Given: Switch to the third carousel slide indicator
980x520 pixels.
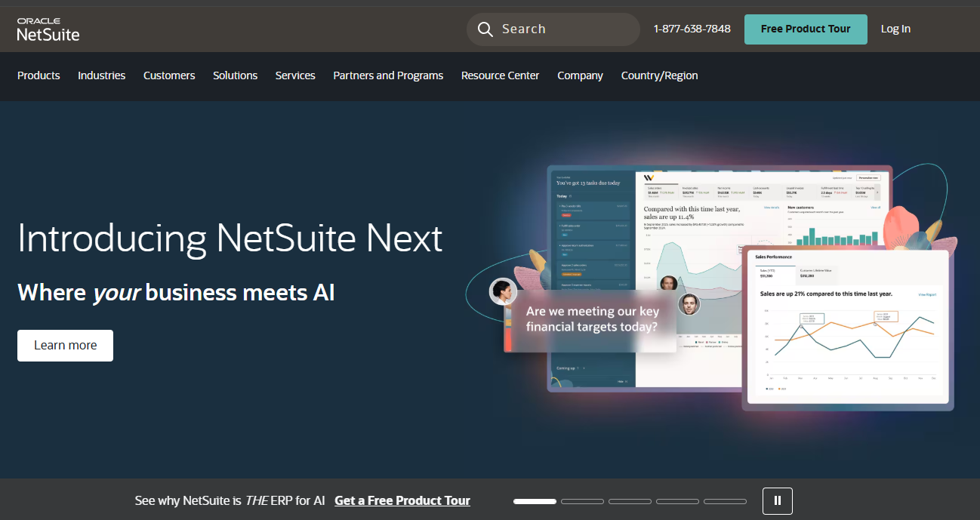Looking at the screenshot, I should (x=630, y=501).
